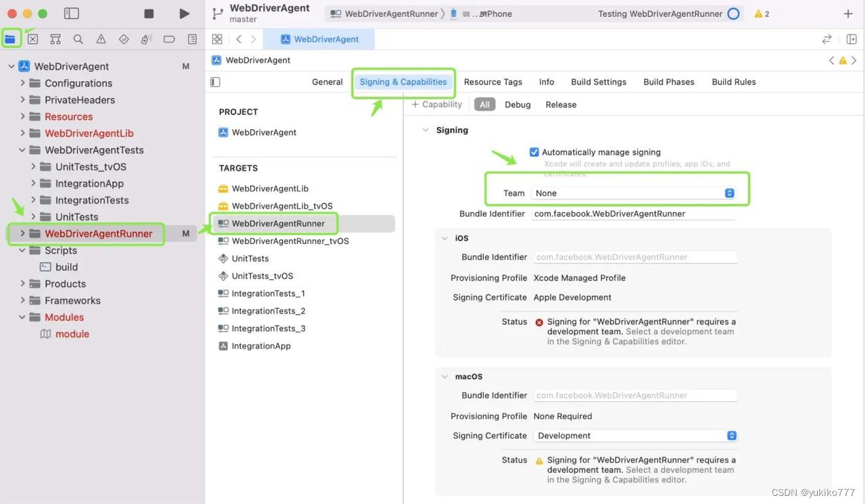Jump to the next issue arrow in jump bar
This screenshot has width=865, height=504.
tap(854, 60)
